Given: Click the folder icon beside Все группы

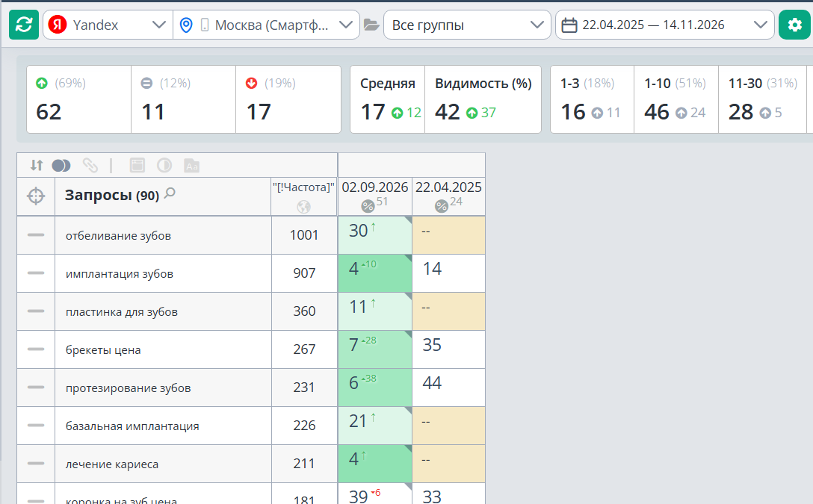Looking at the screenshot, I should click(x=371, y=25).
